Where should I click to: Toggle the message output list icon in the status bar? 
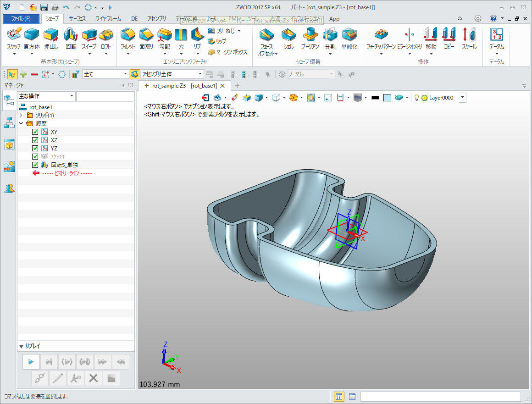coord(352,397)
